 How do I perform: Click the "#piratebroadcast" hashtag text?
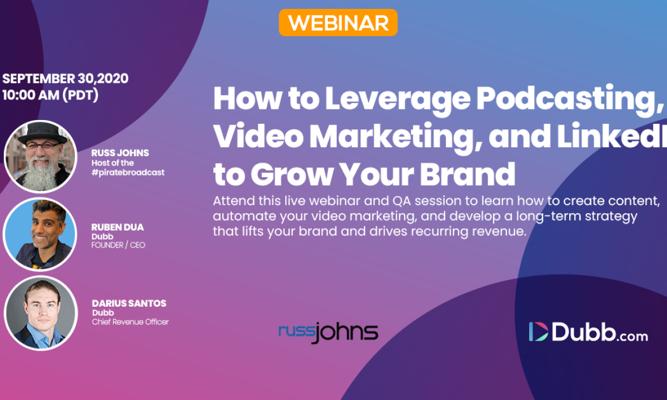(128, 173)
